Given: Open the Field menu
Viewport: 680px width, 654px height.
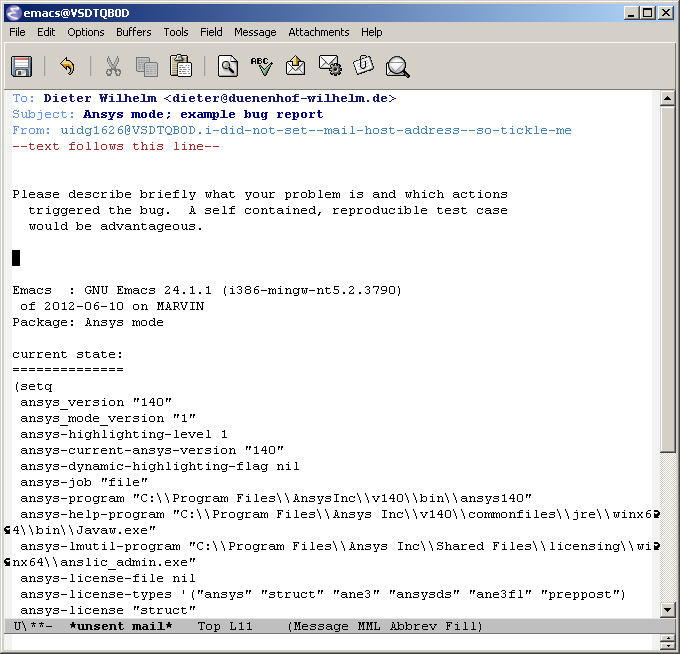Looking at the screenshot, I should coord(211,32).
